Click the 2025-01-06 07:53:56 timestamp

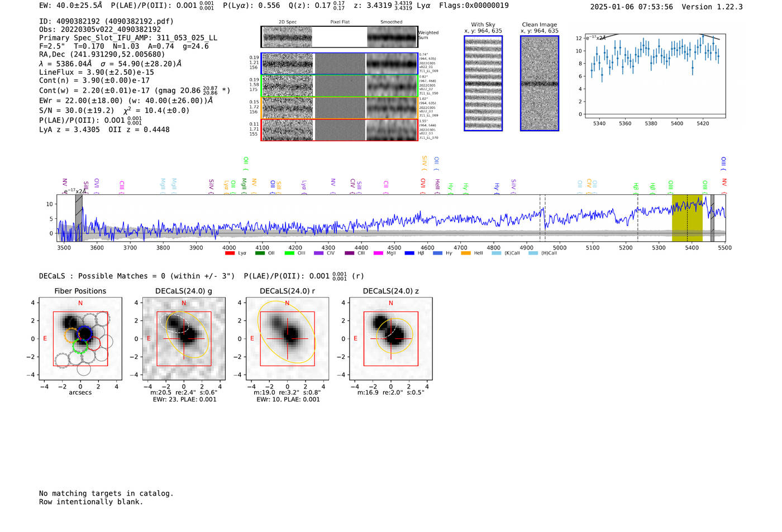pos(632,7)
